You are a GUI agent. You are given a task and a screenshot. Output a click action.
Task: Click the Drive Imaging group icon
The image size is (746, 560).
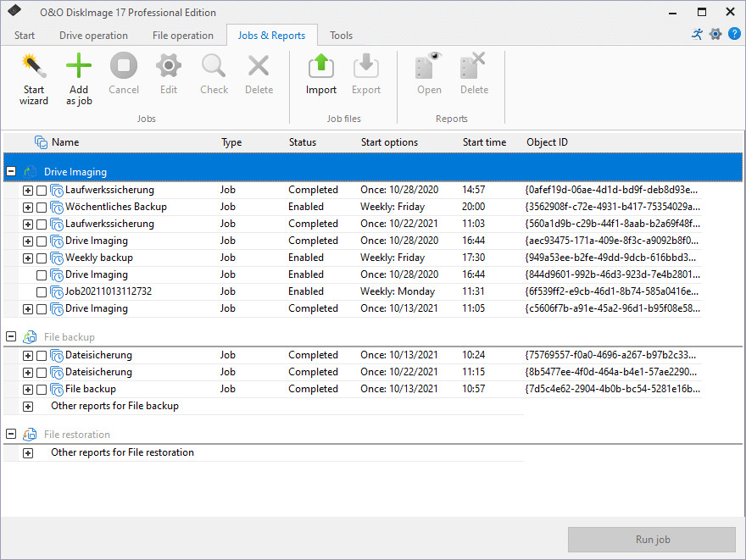30,172
